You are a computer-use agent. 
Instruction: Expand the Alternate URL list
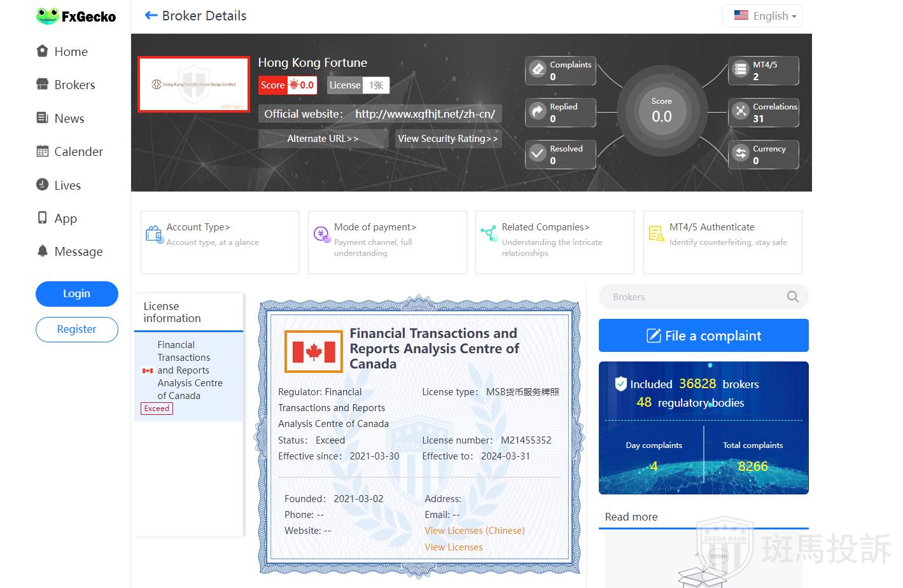tap(323, 139)
